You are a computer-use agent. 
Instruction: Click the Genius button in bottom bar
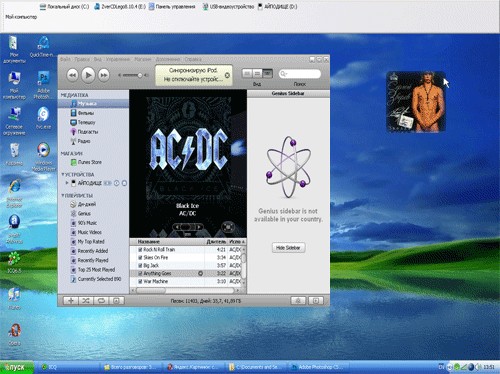pos(298,301)
